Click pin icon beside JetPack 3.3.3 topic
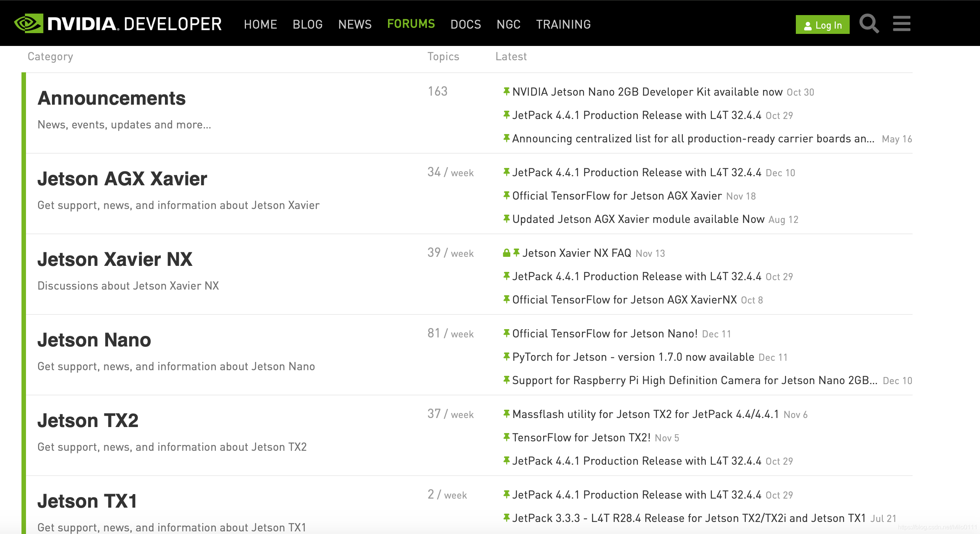Image resolution: width=980 pixels, height=534 pixels. 506,518
